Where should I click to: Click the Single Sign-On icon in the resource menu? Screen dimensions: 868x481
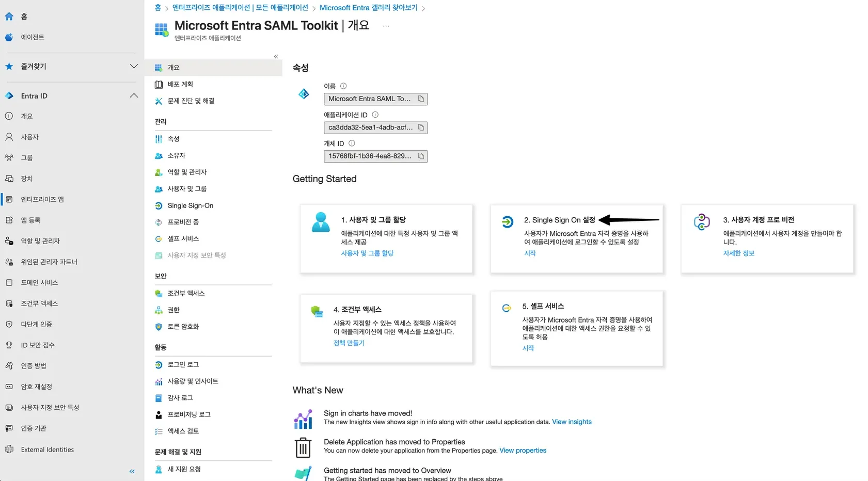click(x=159, y=206)
